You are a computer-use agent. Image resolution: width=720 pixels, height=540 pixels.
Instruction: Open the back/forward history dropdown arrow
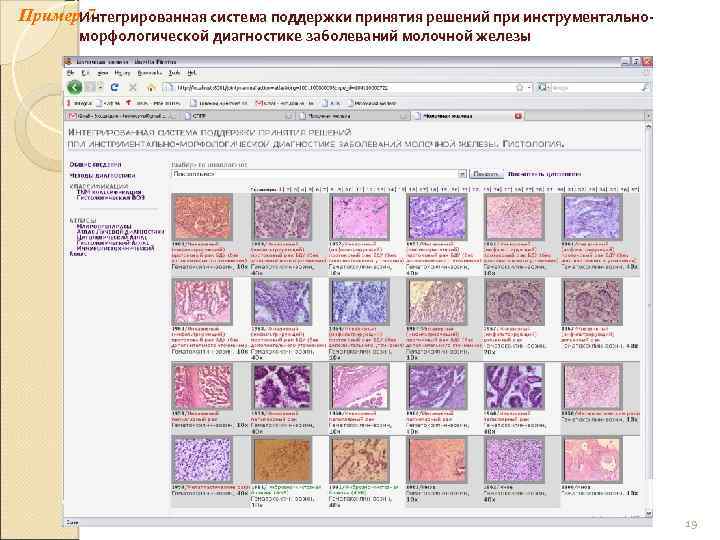click(101, 87)
